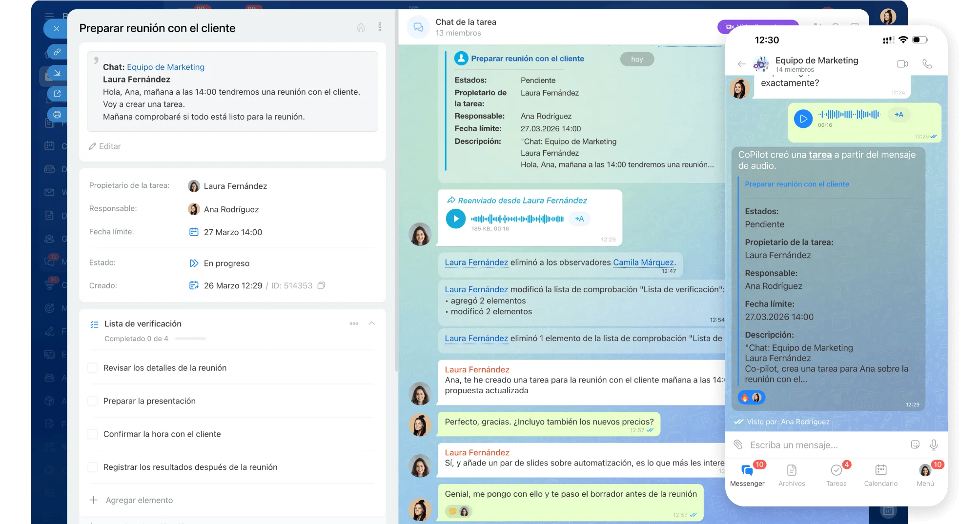The image size is (980, 524).
Task: Click Laura Fernández avatar beside forwarded audio
Action: tap(420, 234)
